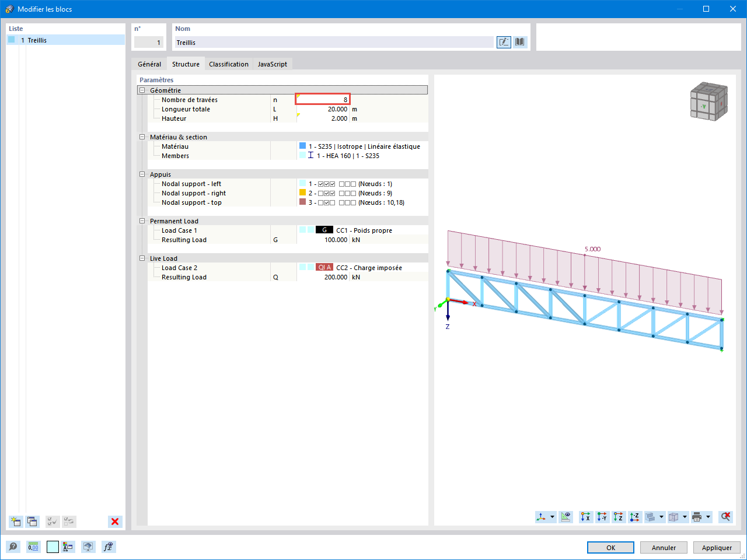Screen dimensions: 747x560
Task: Open the solid render mode dropdown arrow
Action: click(x=661, y=517)
